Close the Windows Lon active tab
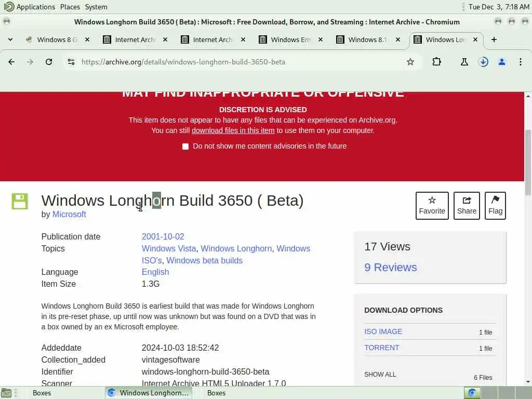The image size is (532, 399). [x=475, y=39]
